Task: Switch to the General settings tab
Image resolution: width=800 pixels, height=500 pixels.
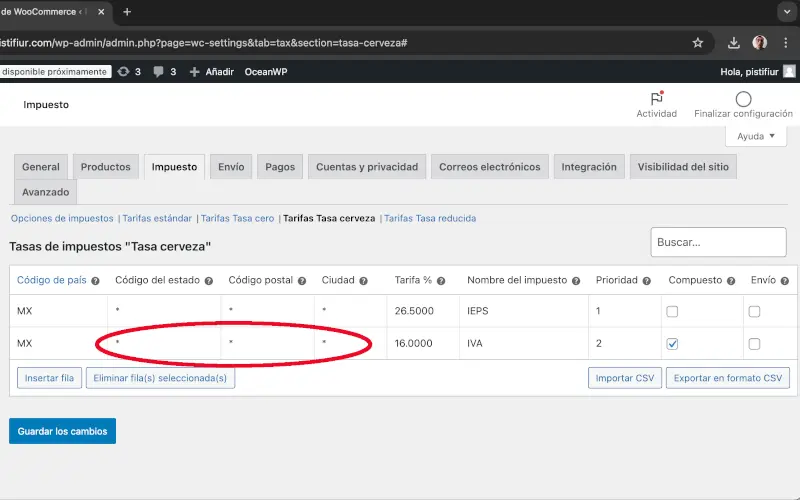Action: pos(41,167)
